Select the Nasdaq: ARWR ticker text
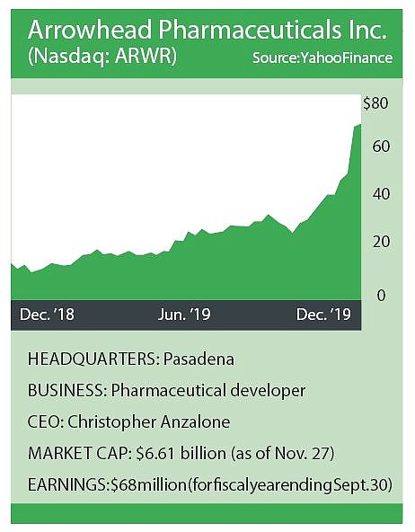Screen dimensions: 415x532 click(x=102, y=56)
